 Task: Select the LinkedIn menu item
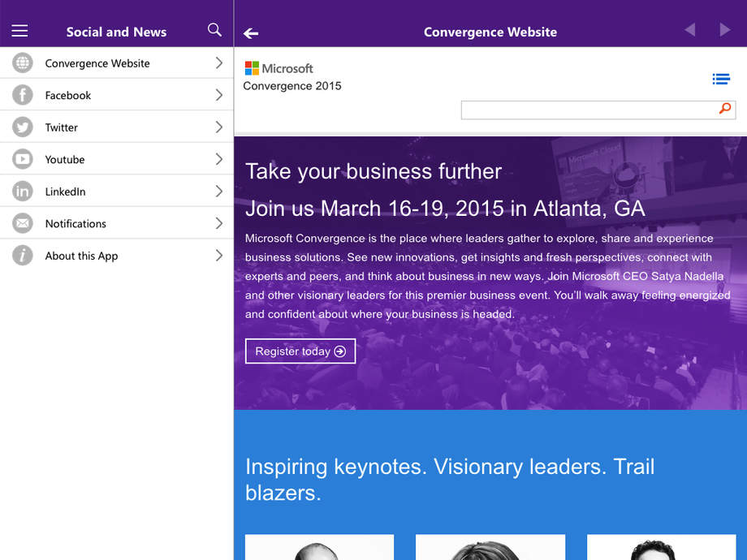click(65, 192)
